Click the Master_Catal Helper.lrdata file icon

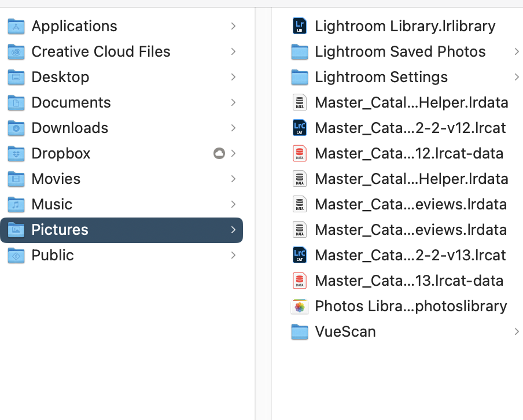pos(299,102)
